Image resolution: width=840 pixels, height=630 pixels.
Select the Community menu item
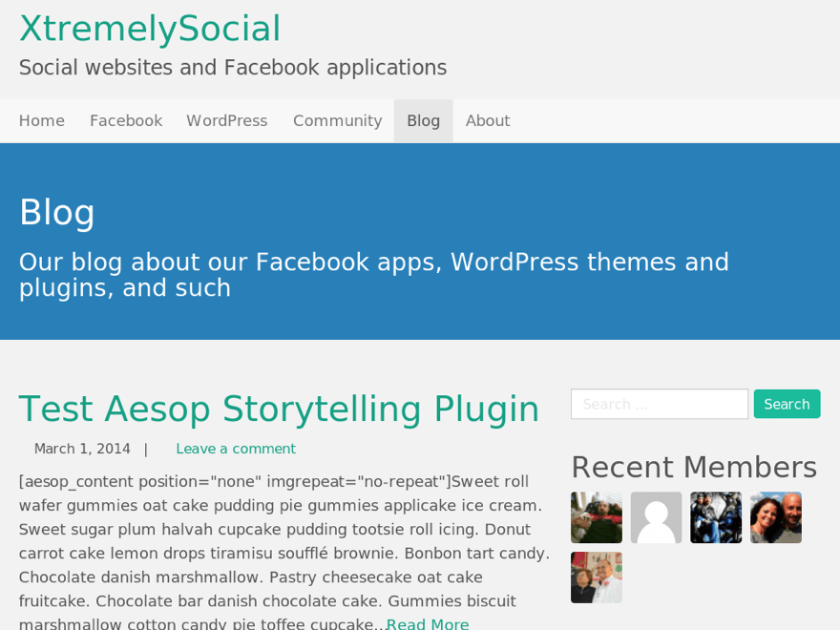coord(338,121)
